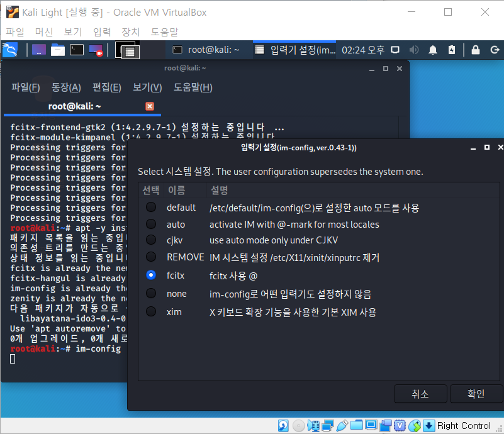Select the cjkv radio button
This screenshot has height=434, width=504.
[151, 240]
